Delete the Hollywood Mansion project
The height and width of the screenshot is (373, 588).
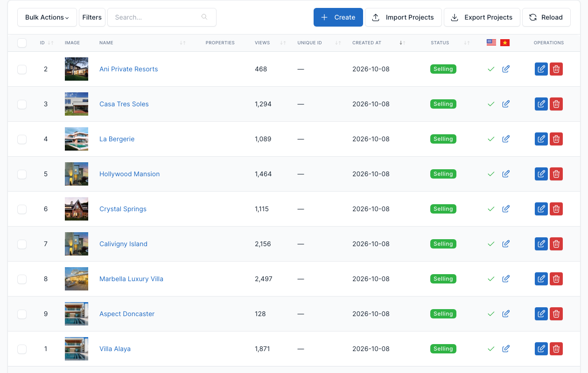(556, 174)
